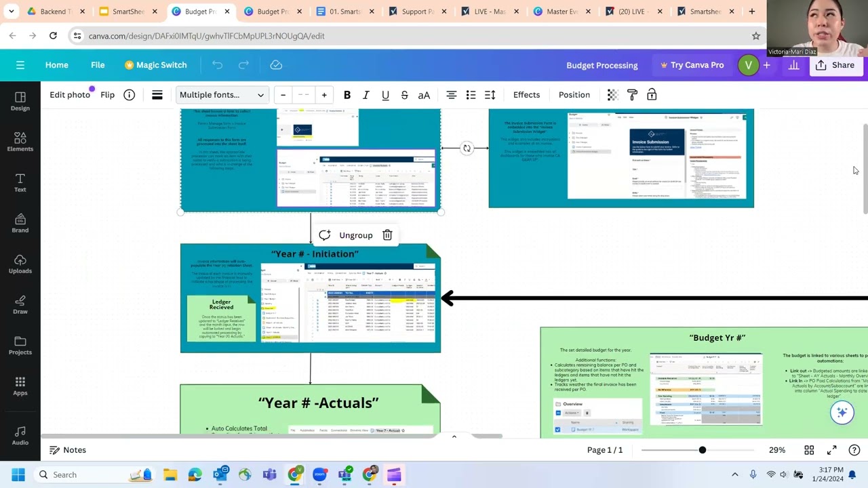Add collaborators with the plus icon
Image resolution: width=868 pixels, height=488 pixels.
click(766, 65)
